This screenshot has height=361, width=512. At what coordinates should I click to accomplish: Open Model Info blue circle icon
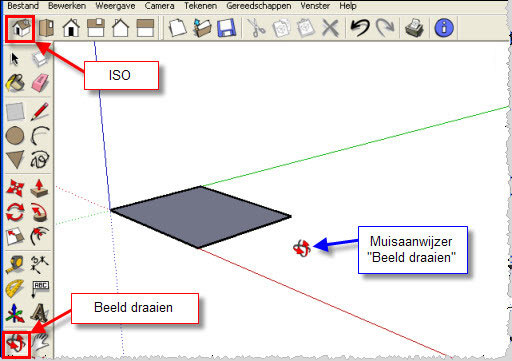coord(444,28)
